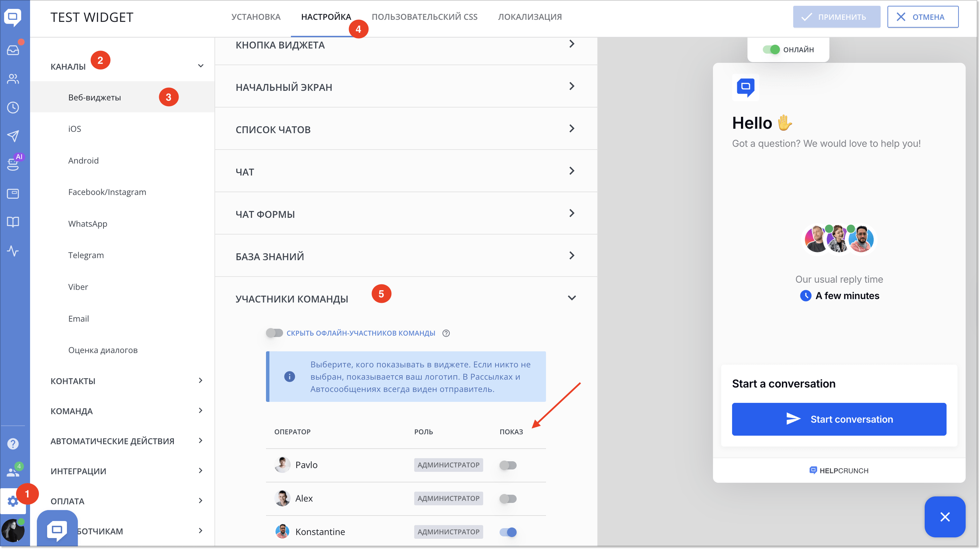
Task: Click Alex's Администратор role badge
Action: (x=449, y=498)
